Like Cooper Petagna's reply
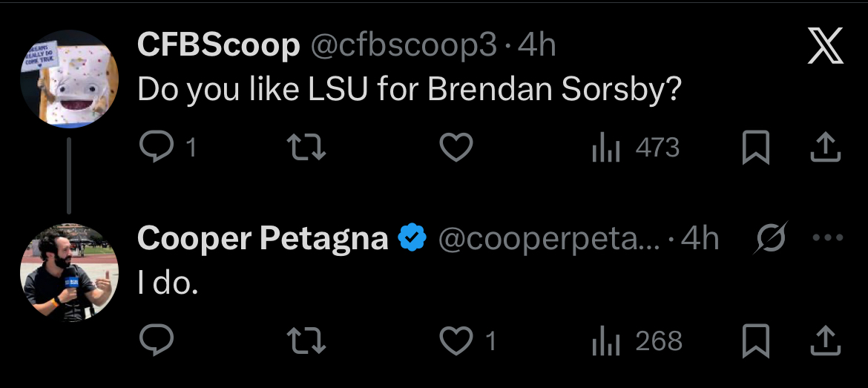The width and height of the screenshot is (868, 388). (456, 341)
